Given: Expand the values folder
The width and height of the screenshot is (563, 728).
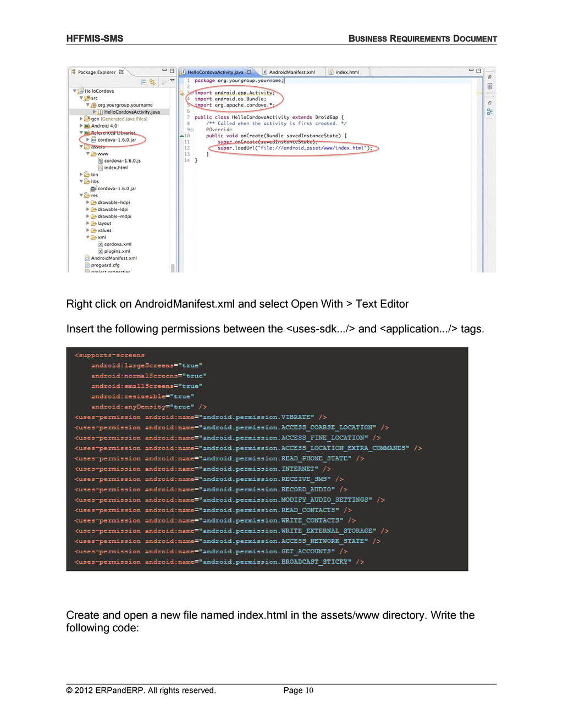Looking at the screenshot, I should pyautogui.click(x=88, y=230).
